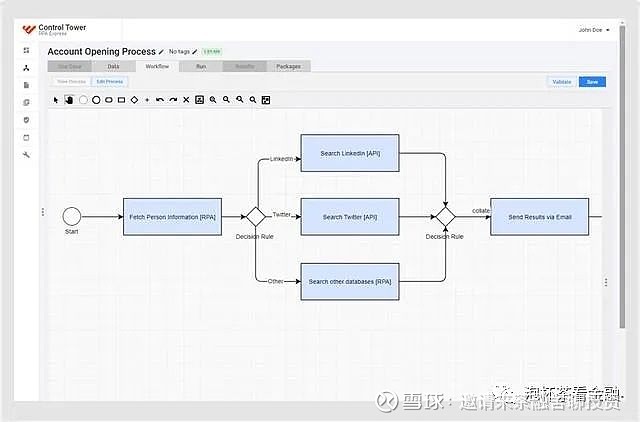The width and height of the screenshot is (640, 422).
Task: Switch to the Packages tab
Action: [289, 67]
